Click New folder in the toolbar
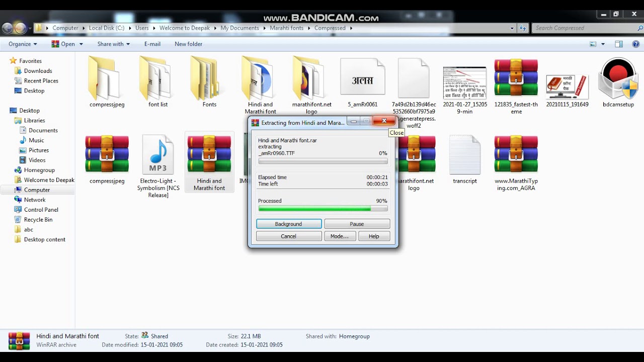This screenshot has height=362, width=644. [x=188, y=44]
